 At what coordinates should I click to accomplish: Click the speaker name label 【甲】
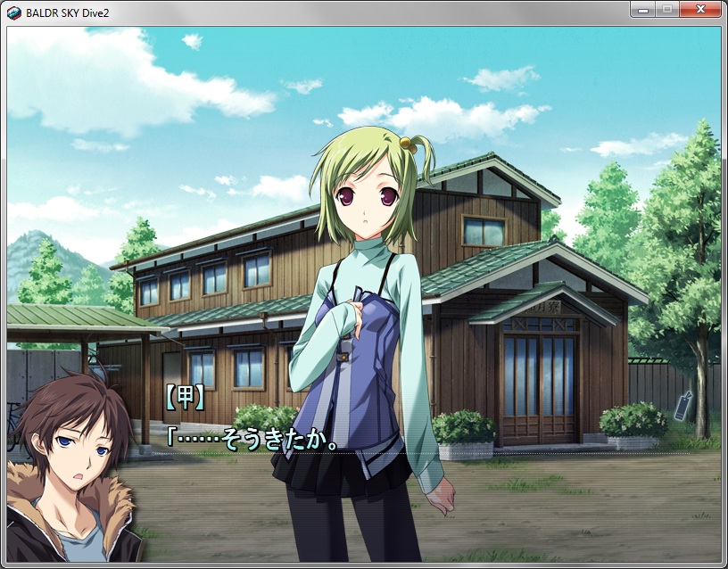[x=185, y=398]
